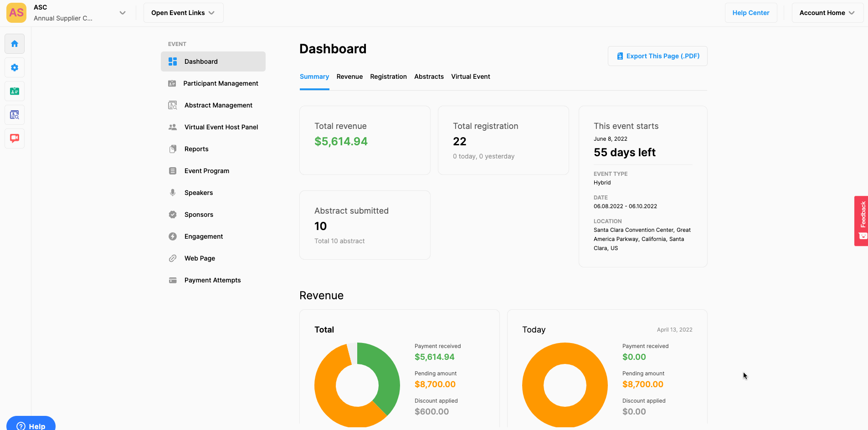Expand the ASC event switcher chevron
Screen dimensions: 868x430
tap(122, 13)
